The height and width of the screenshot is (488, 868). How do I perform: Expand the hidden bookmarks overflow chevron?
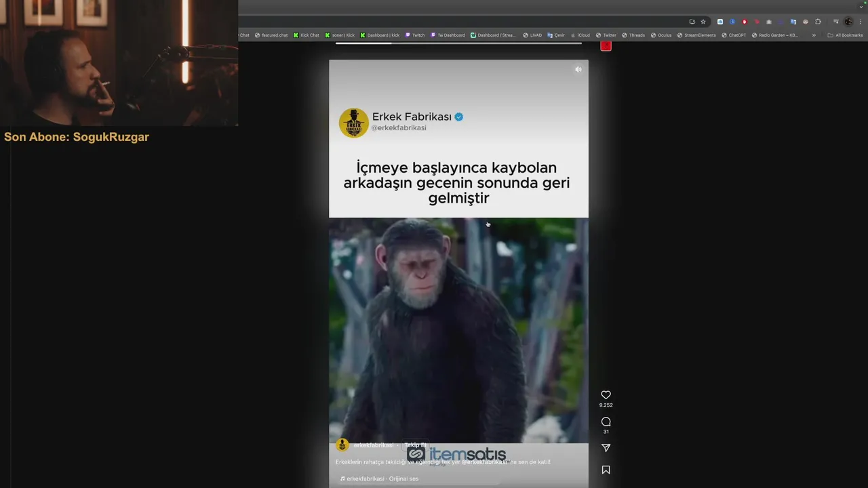click(x=814, y=35)
